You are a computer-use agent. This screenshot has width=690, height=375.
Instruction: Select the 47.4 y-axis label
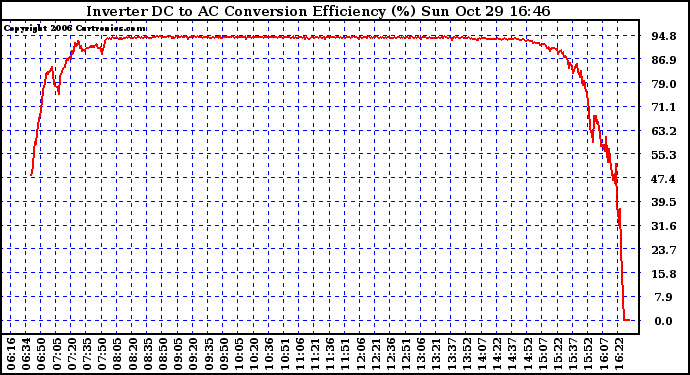pyautogui.click(x=664, y=179)
